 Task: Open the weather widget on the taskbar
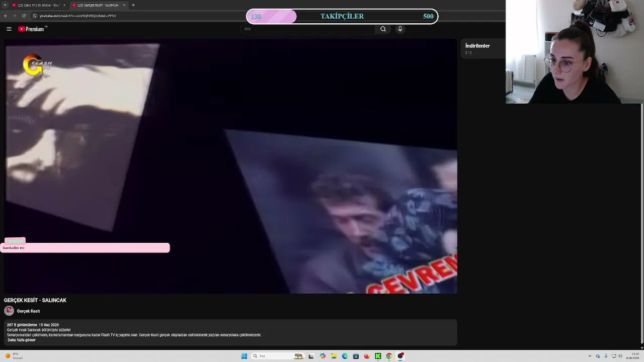pos(14,356)
